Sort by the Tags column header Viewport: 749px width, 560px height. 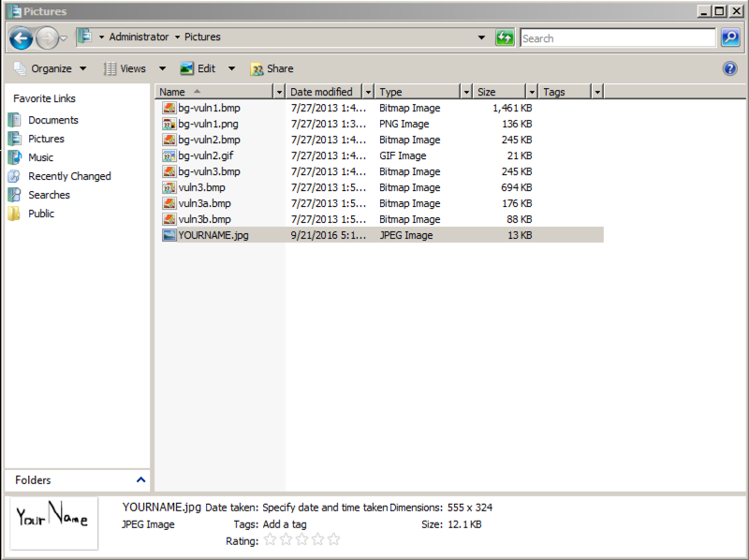click(x=565, y=91)
